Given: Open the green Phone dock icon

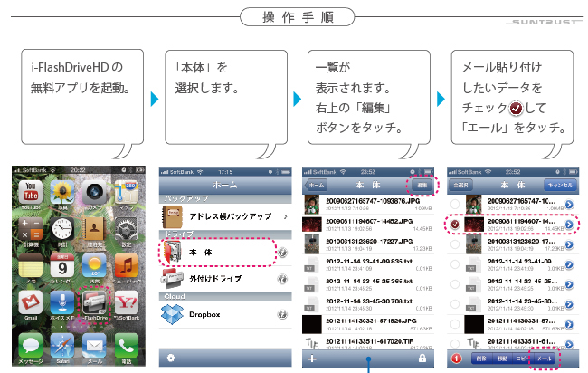Looking at the screenshot, I should pyautogui.click(x=126, y=346).
